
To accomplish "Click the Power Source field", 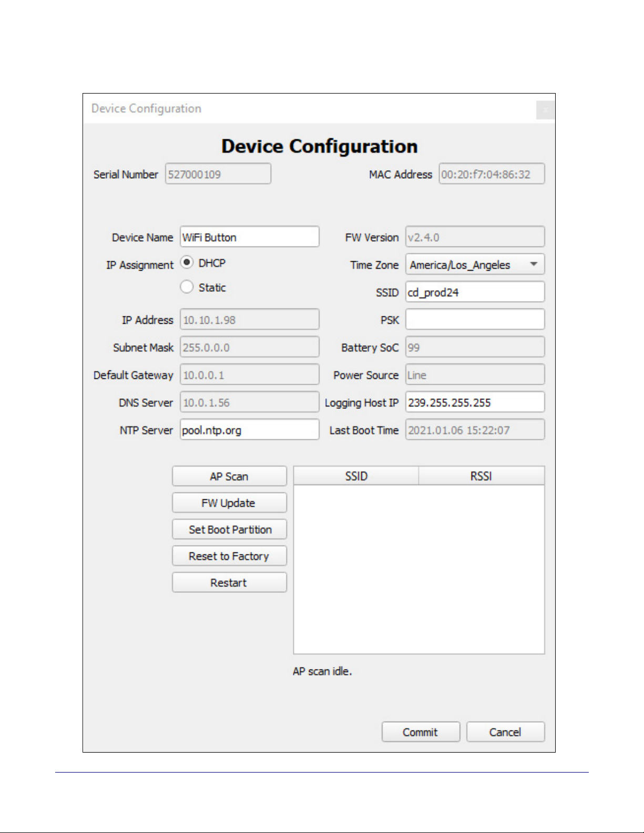I will pos(475,375).
